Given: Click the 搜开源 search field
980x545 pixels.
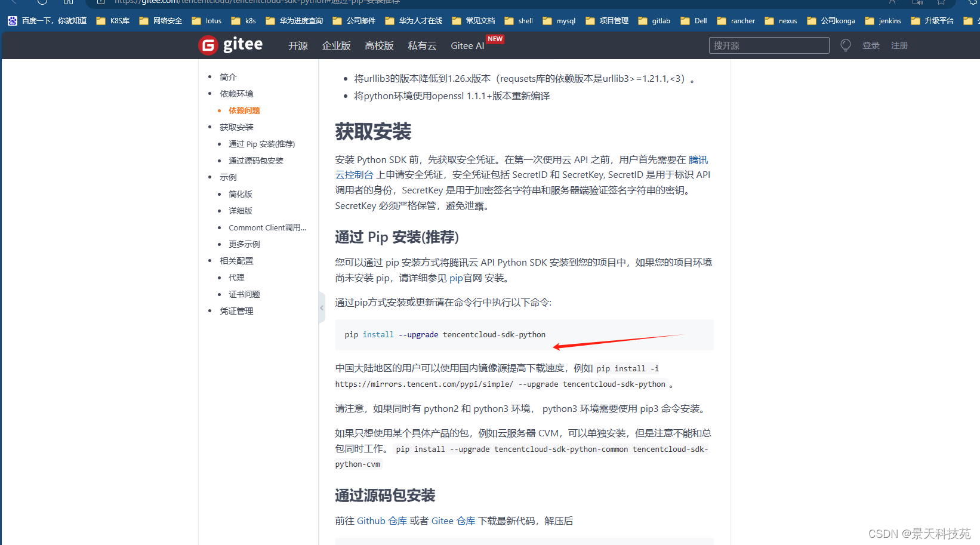Looking at the screenshot, I should [x=769, y=45].
